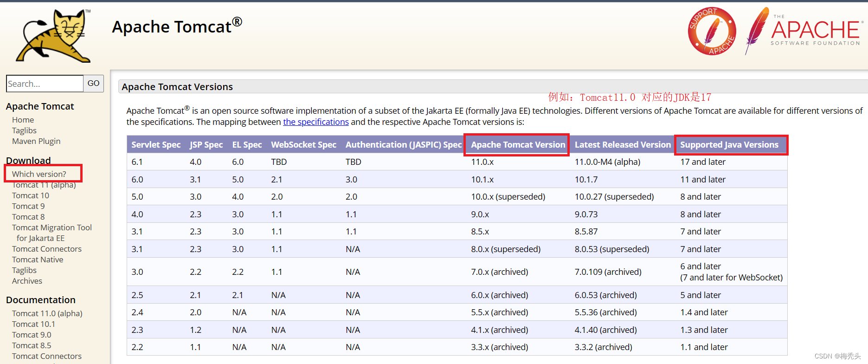Click the GO search button
The image size is (868, 364).
94,84
